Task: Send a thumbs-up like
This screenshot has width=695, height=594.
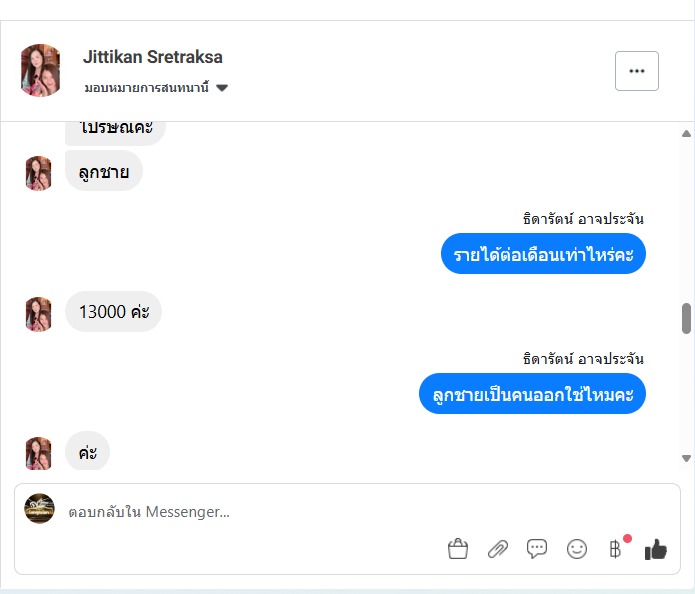Action: click(656, 549)
